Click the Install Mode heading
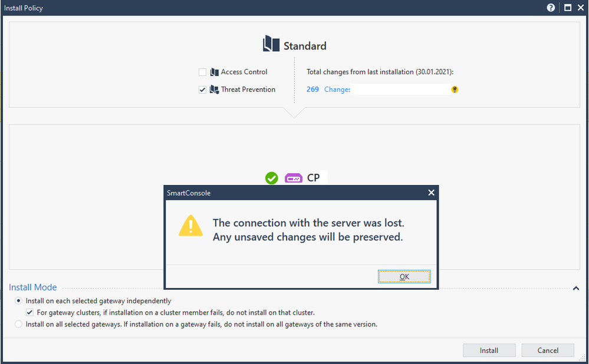This screenshot has height=364, width=589. click(x=32, y=287)
